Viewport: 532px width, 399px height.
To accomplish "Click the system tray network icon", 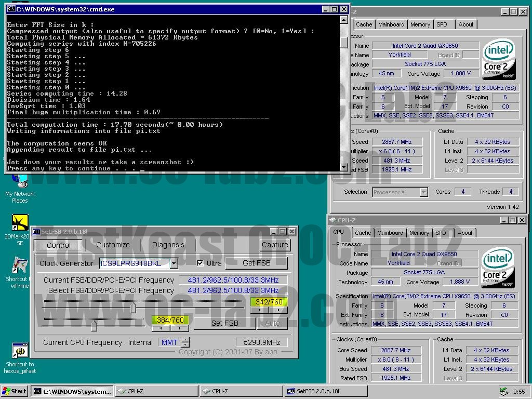I will [x=504, y=391].
